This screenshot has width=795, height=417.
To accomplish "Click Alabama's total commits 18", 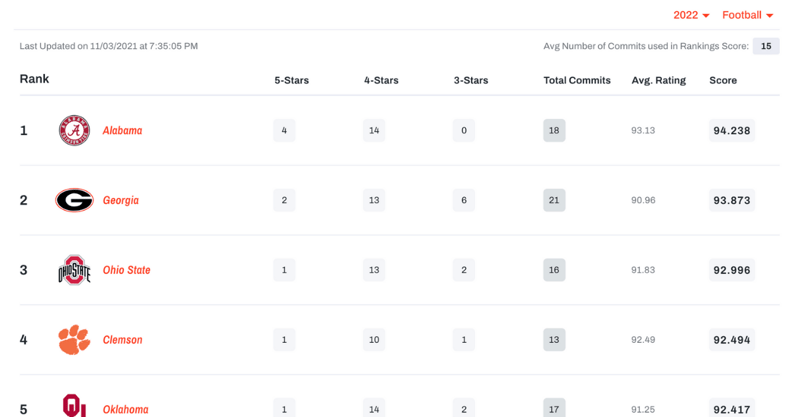I will (x=554, y=130).
